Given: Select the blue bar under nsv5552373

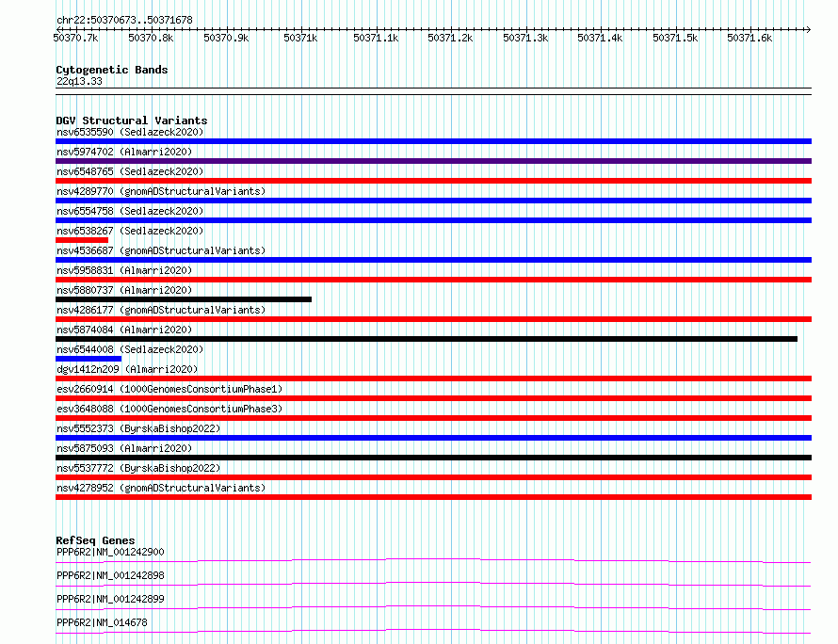Looking at the screenshot, I should (433, 438).
